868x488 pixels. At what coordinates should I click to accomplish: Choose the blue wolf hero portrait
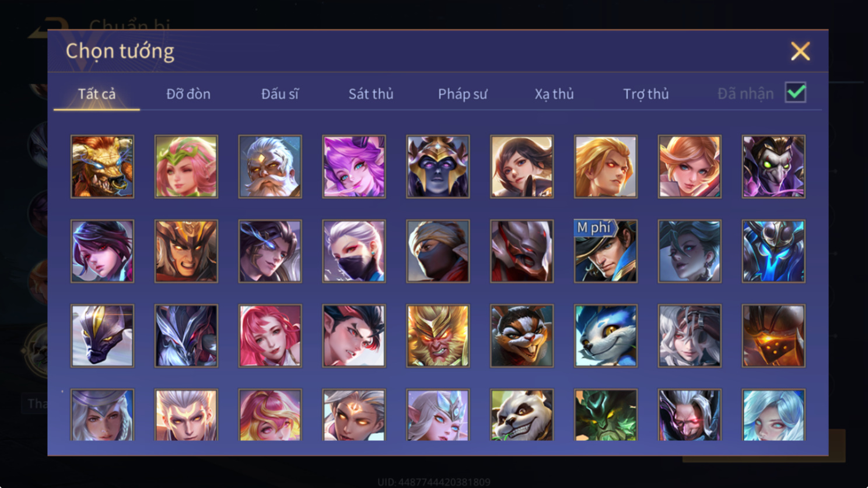(605, 336)
